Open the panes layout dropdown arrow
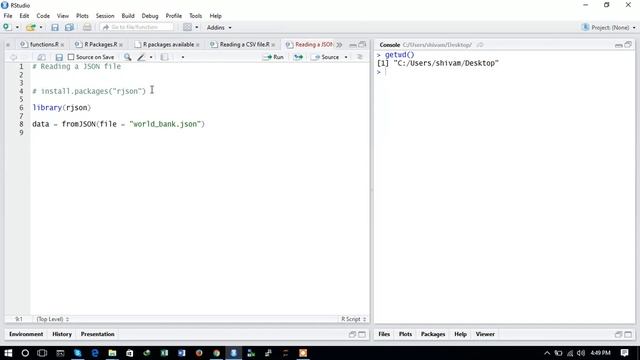This screenshot has width=640, height=360. 197,27
